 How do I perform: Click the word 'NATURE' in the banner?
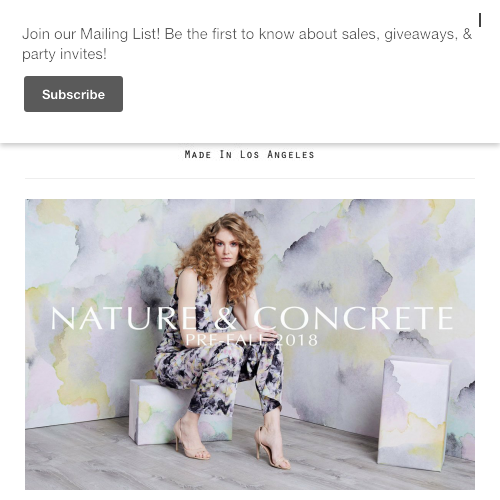tap(124, 318)
